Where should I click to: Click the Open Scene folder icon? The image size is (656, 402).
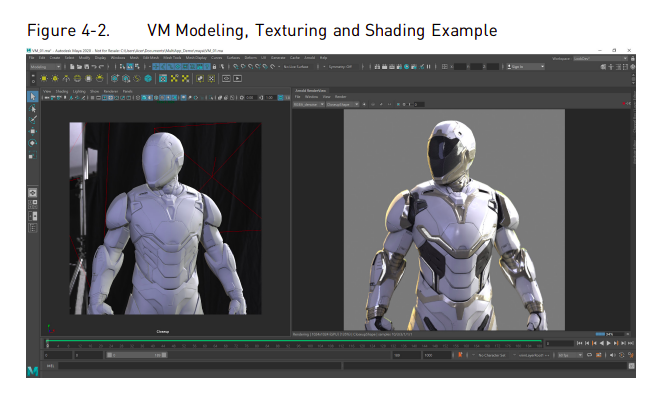click(x=79, y=67)
